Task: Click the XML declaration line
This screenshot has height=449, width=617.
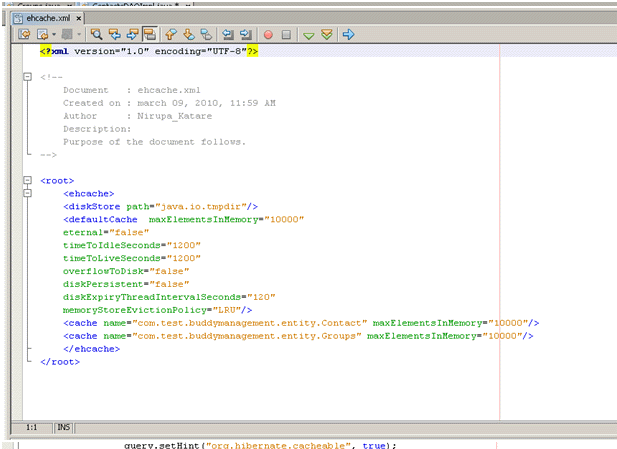Action: (x=149, y=51)
